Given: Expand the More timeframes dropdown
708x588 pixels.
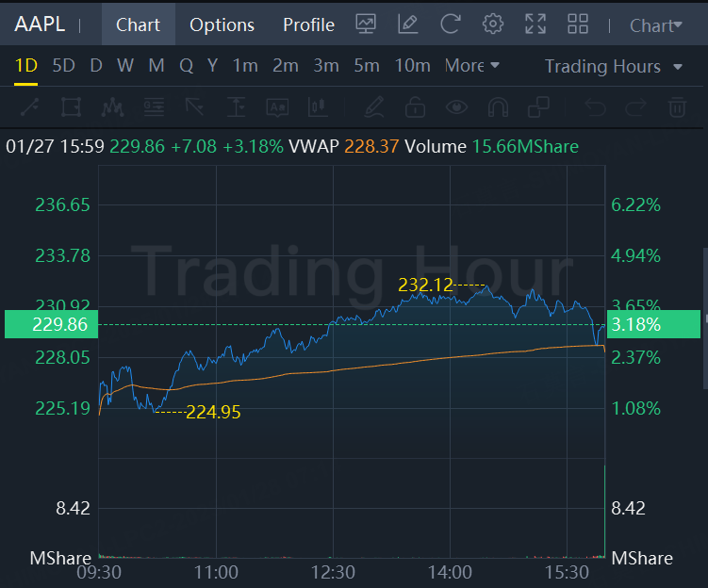Looking at the screenshot, I should tap(472, 66).
